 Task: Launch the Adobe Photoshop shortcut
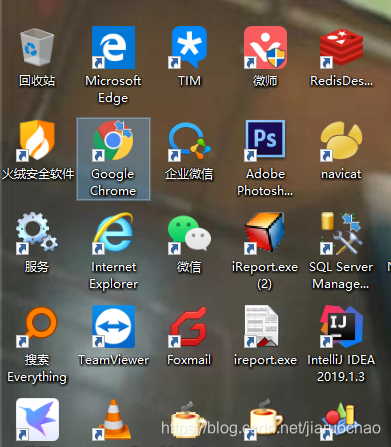coord(265,140)
